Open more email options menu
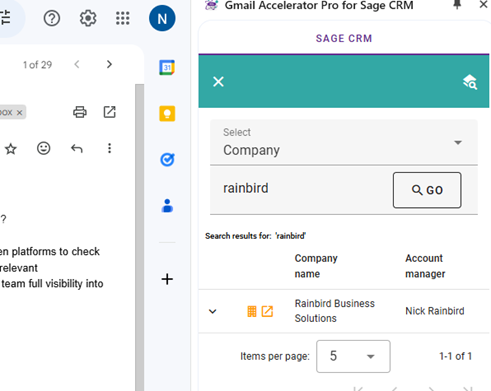Image resolution: width=491 pixels, height=391 pixels. coord(109,148)
